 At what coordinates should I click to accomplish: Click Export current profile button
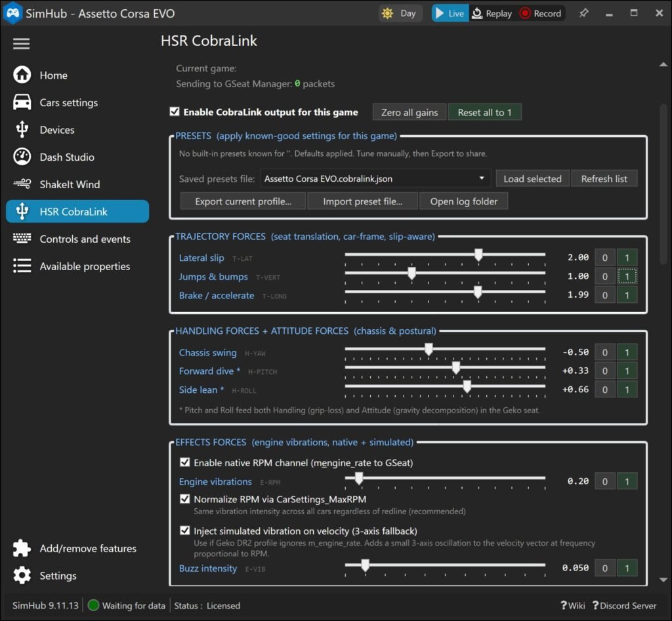(x=243, y=201)
